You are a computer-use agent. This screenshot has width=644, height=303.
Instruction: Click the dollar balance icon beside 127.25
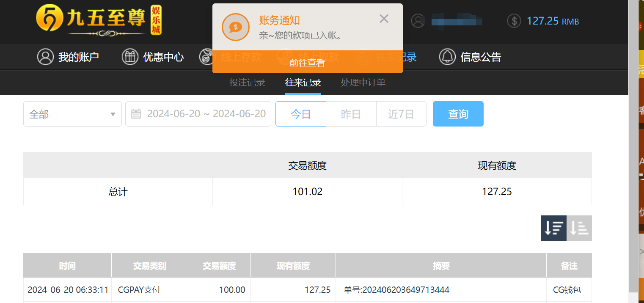point(514,21)
